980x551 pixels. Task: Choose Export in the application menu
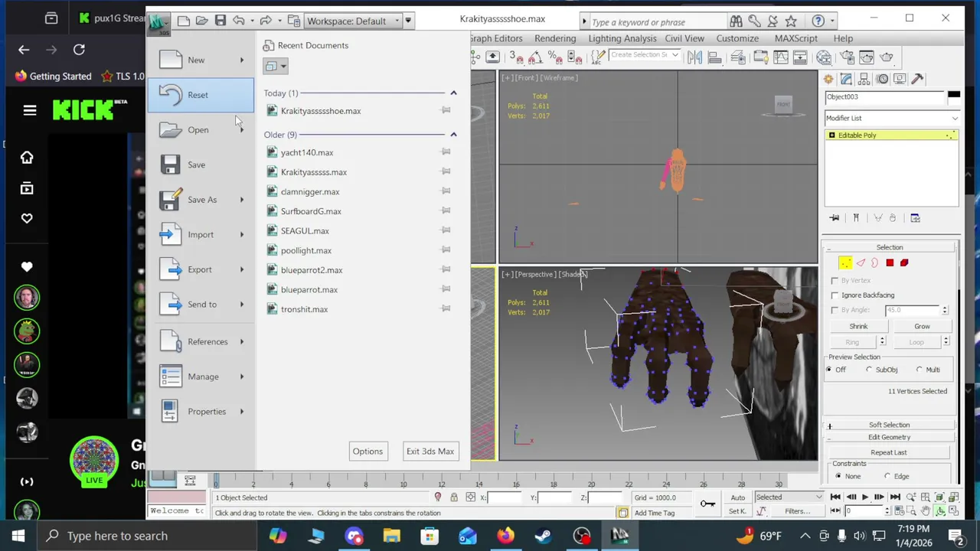click(x=201, y=269)
